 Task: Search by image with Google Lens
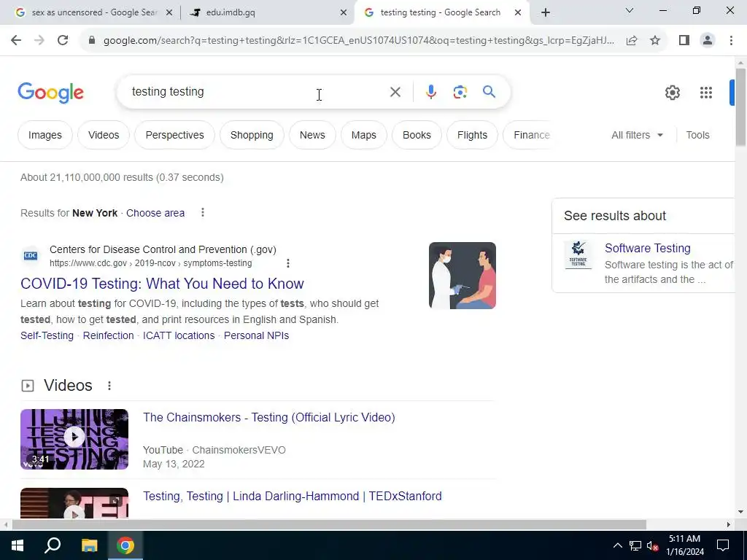point(460,92)
